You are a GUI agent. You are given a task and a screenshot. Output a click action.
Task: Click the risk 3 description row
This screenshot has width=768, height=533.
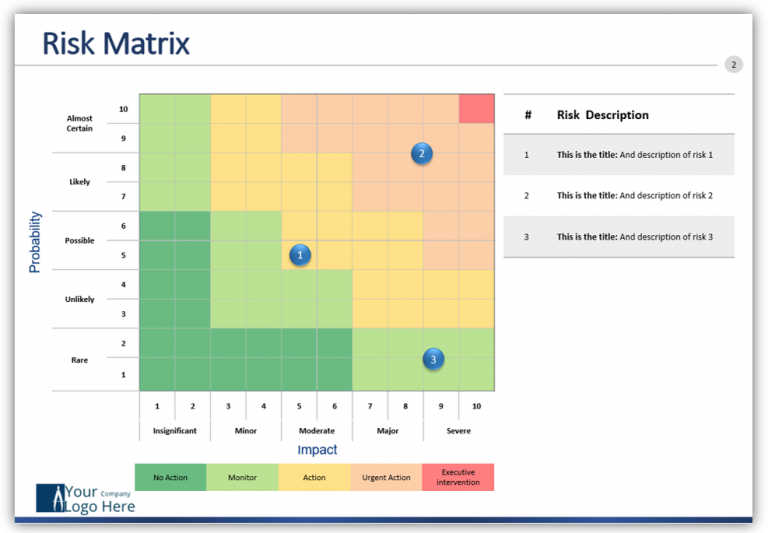[x=619, y=237]
